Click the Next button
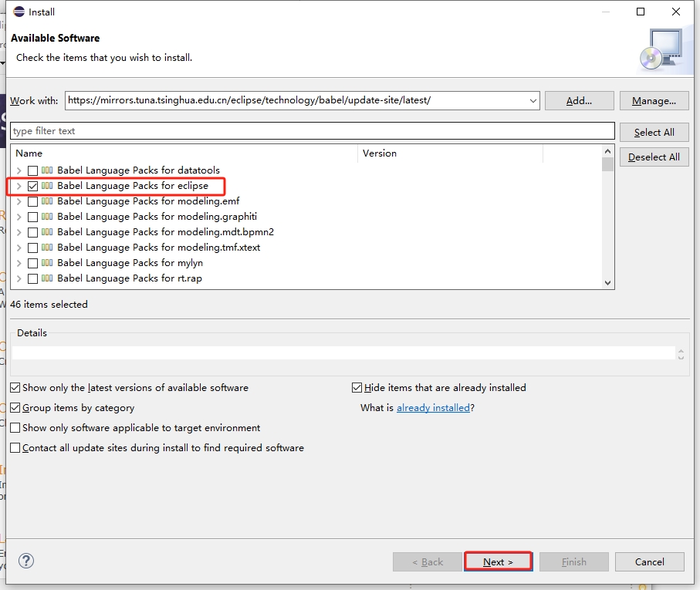This screenshot has width=700, height=590. [499, 562]
